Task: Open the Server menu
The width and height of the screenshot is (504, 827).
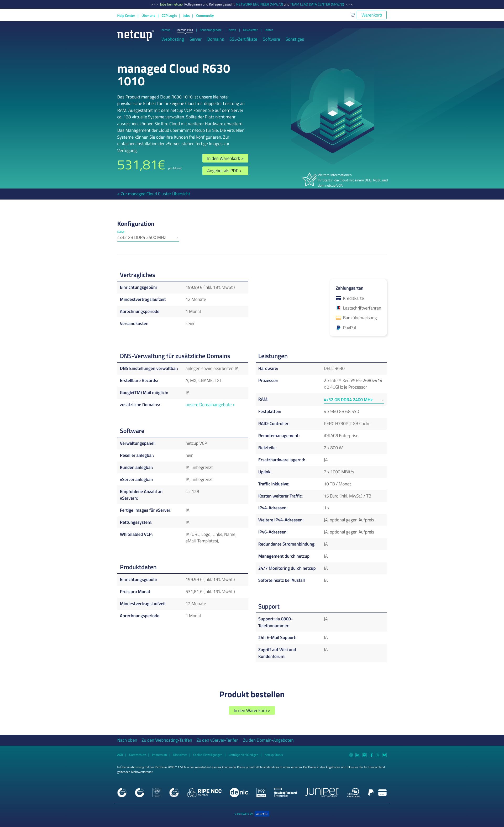Action: [x=195, y=39]
